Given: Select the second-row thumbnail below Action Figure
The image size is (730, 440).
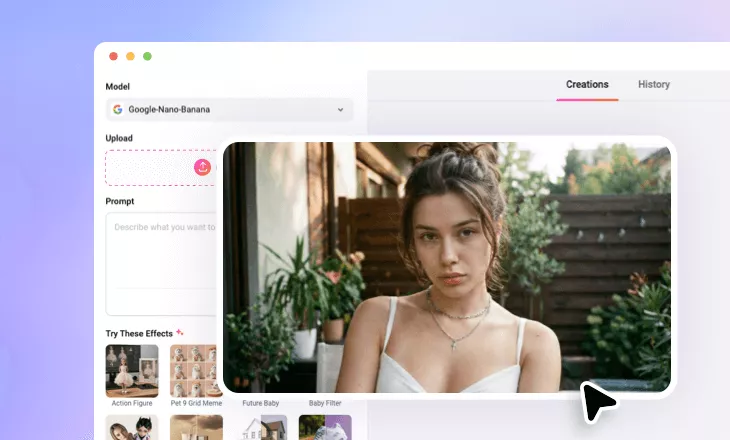Looking at the screenshot, I should (x=132, y=427).
